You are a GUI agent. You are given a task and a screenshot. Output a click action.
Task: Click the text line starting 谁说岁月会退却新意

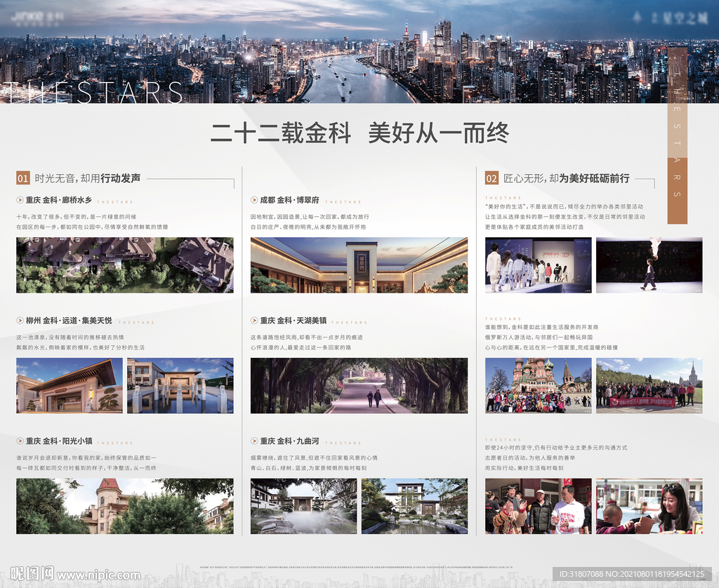click(86, 457)
